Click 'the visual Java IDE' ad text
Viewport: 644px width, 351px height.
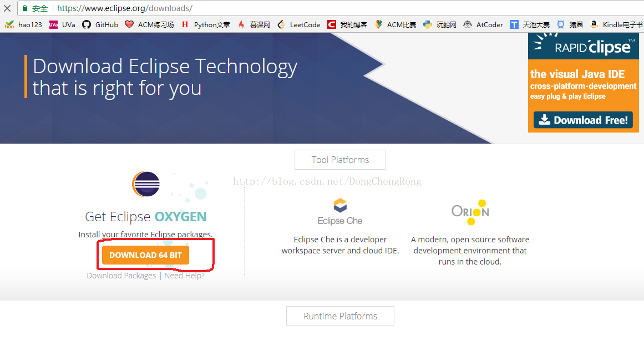click(577, 74)
